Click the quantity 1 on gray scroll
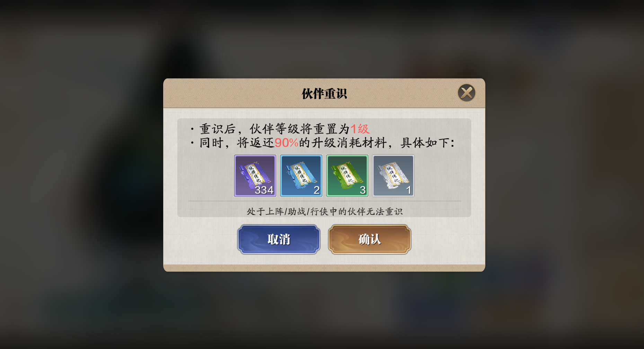This screenshot has height=349, width=644. [409, 190]
